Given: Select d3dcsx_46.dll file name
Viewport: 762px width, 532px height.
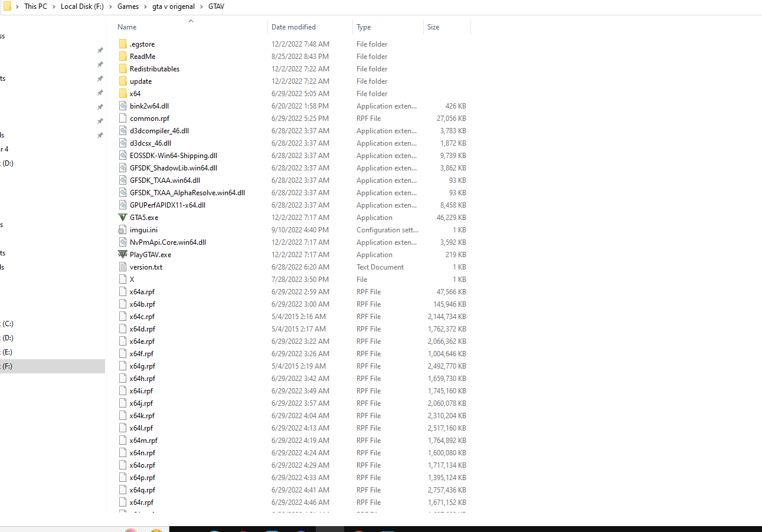Looking at the screenshot, I should click(151, 143).
